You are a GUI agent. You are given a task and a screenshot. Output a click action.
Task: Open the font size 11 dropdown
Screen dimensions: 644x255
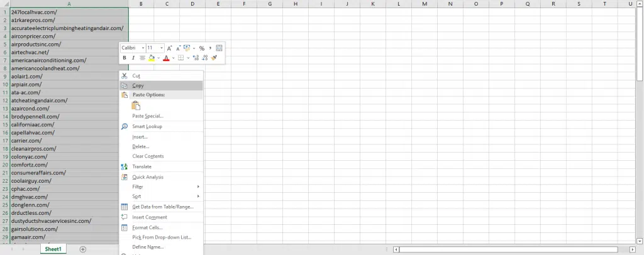tap(162, 48)
